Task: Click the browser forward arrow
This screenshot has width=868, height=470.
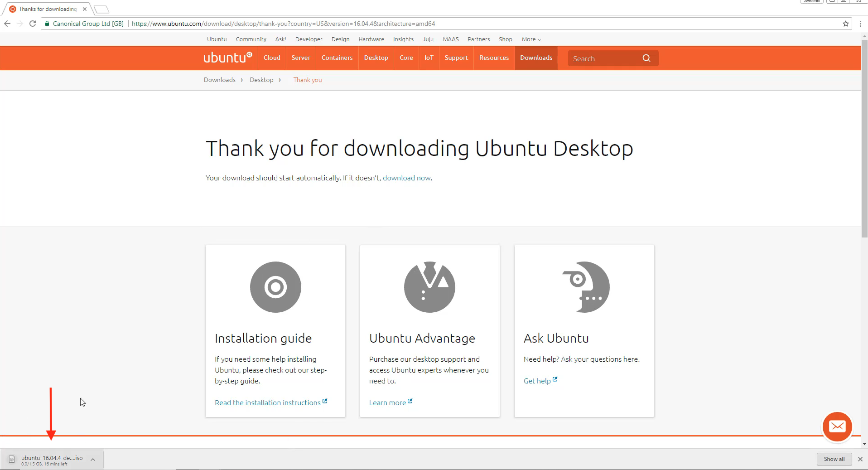Action: [x=19, y=24]
